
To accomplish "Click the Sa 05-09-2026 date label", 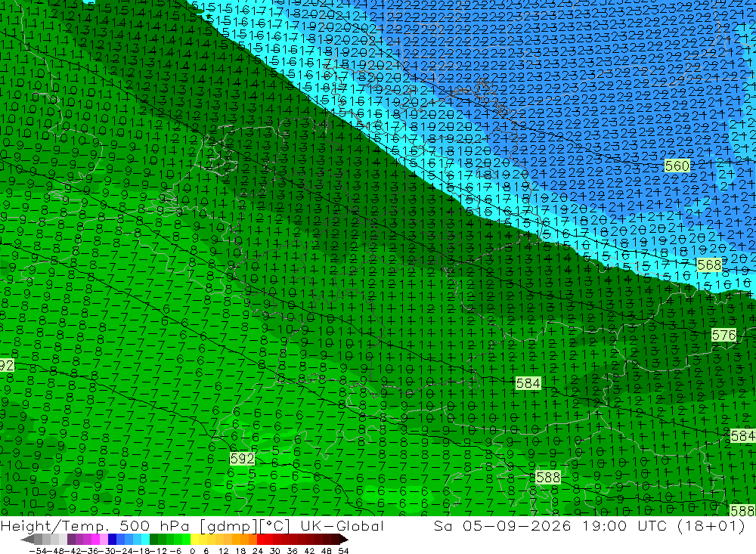I will coord(503,525).
